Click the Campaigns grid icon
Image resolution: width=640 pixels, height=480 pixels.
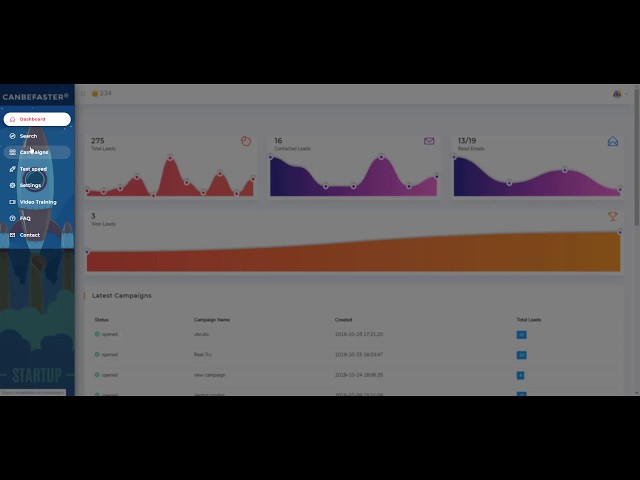pos(13,152)
